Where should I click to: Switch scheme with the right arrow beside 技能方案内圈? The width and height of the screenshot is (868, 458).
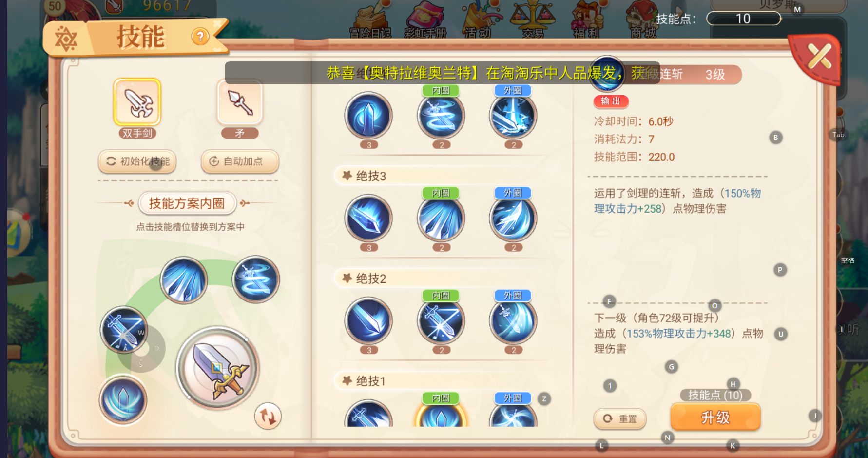point(245,203)
